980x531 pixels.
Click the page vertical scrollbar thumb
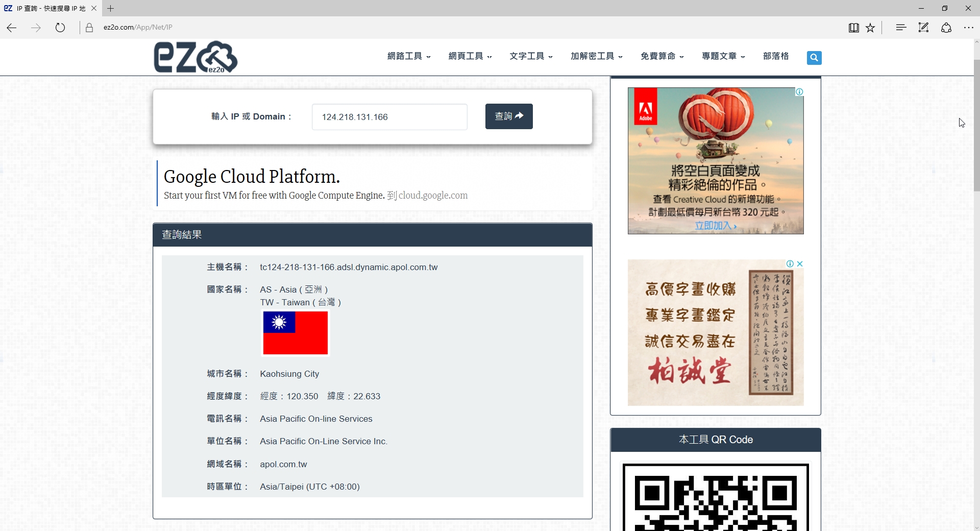[x=976, y=125]
